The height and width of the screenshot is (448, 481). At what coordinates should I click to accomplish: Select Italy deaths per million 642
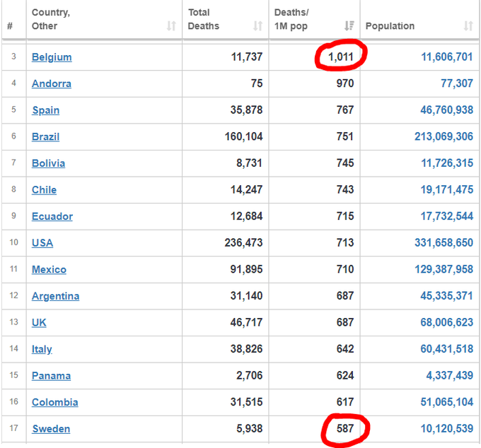(x=345, y=349)
